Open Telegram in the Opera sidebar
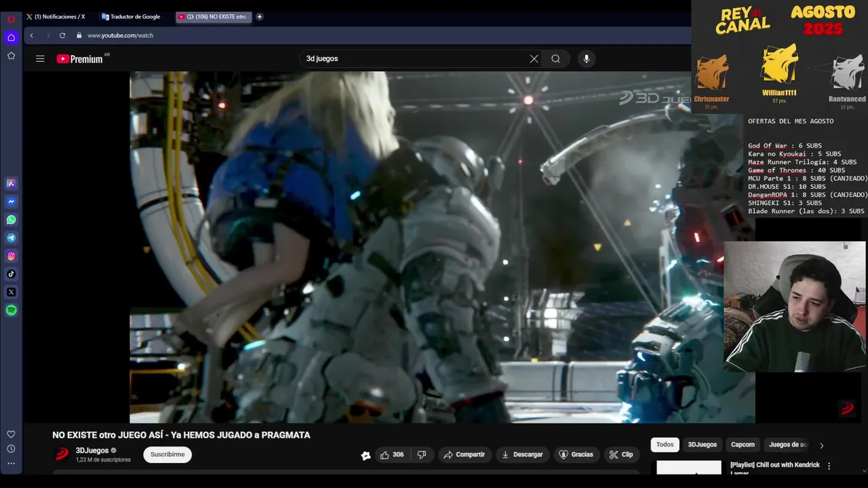This screenshot has width=868, height=488. click(x=11, y=238)
